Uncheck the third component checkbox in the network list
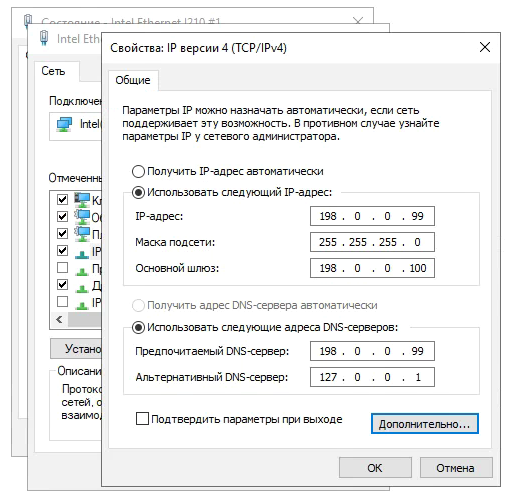This screenshot has width=517, height=504. coord(62,233)
